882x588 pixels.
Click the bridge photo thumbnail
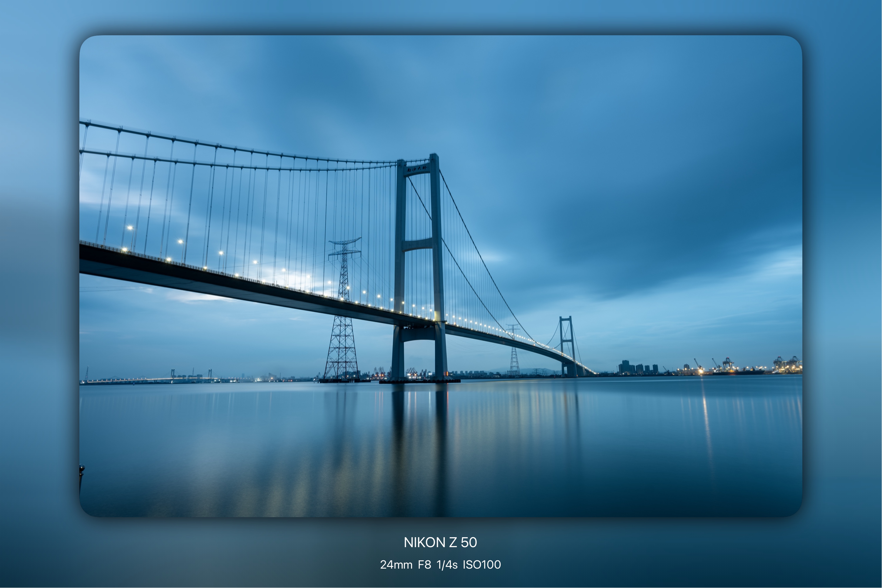coord(441,276)
